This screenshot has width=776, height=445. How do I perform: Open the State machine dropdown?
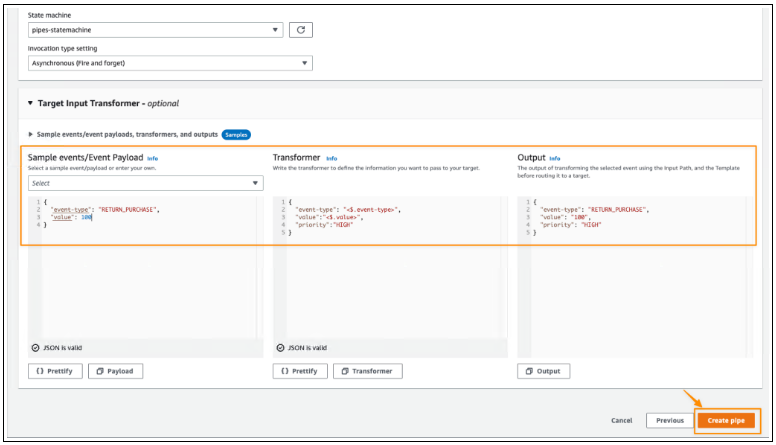(155, 30)
